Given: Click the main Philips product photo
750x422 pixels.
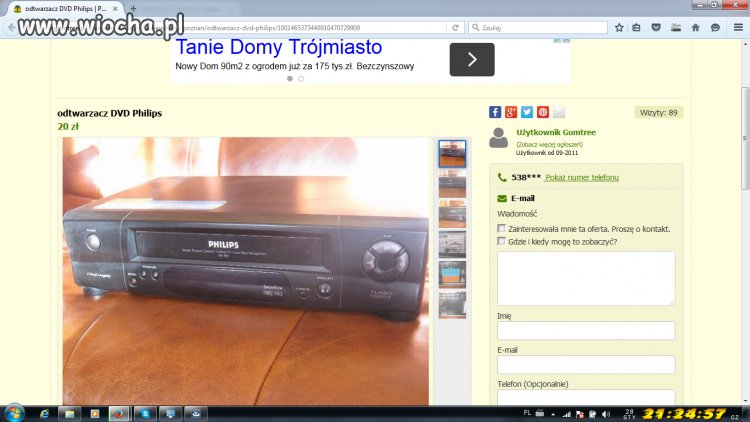Looking at the screenshot, I should point(246,271).
